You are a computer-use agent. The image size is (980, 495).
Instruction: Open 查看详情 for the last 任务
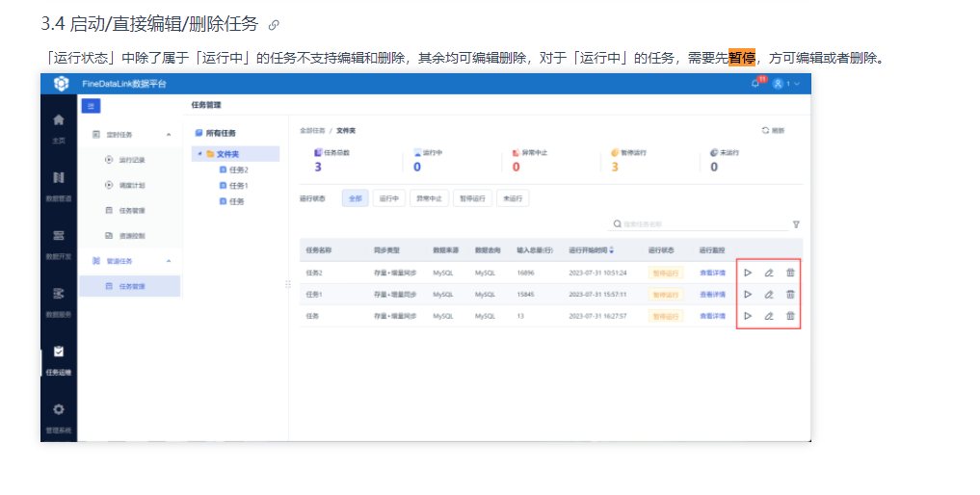pyautogui.click(x=712, y=316)
